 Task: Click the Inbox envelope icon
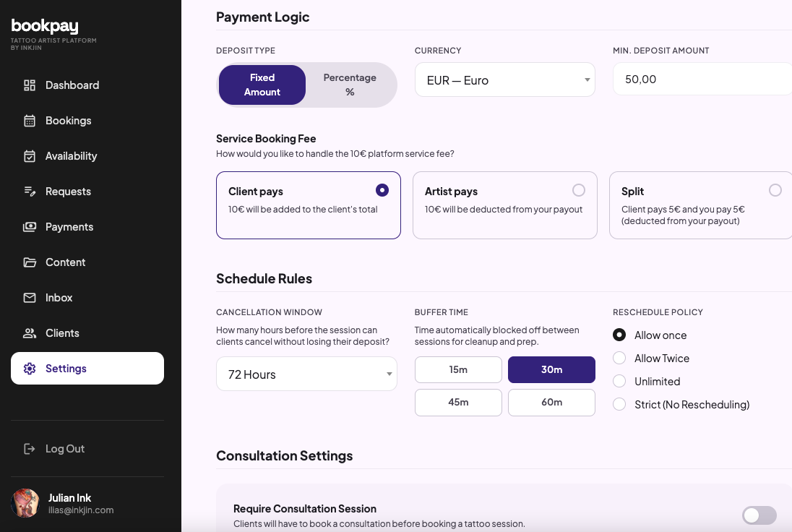click(x=30, y=298)
